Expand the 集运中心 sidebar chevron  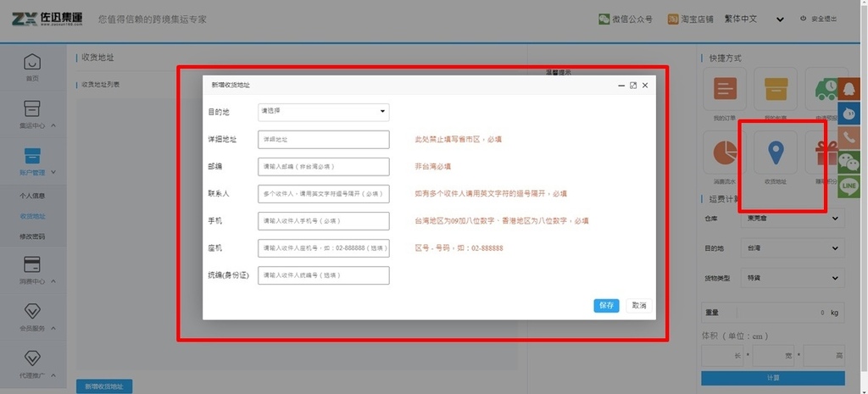(x=53, y=125)
